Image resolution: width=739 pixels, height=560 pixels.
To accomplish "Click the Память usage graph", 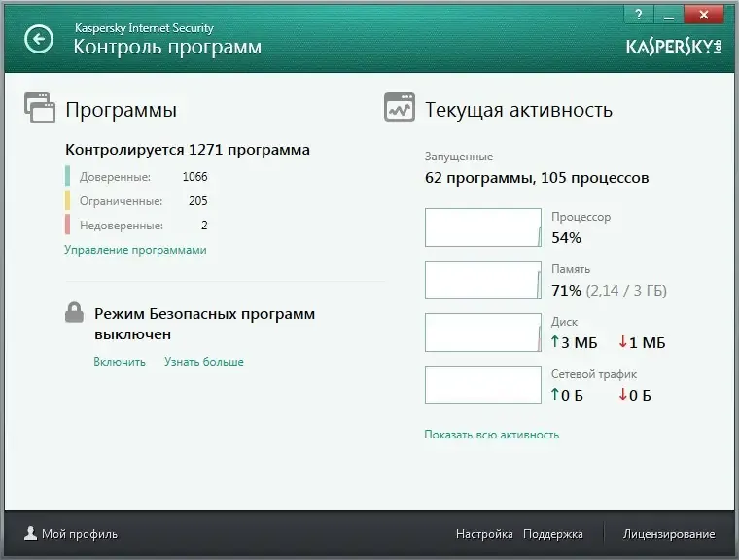I will point(483,280).
